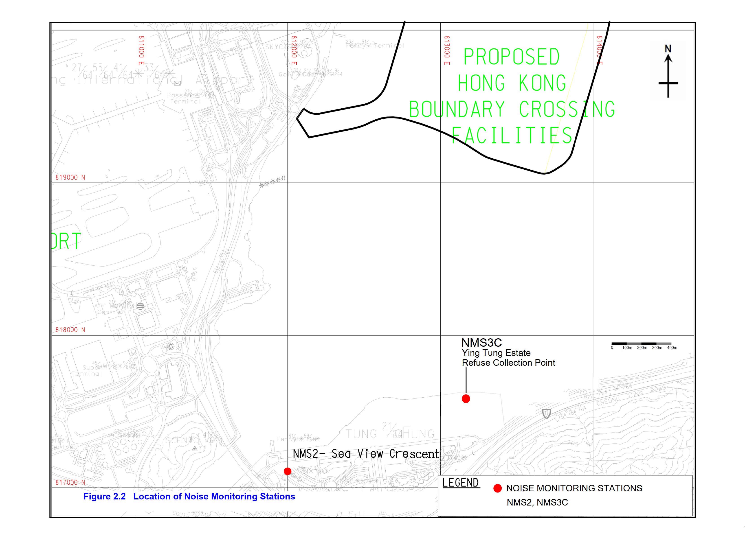Select the 'NMS3C' label text
The image size is (756, 534).
coord(481,342)
